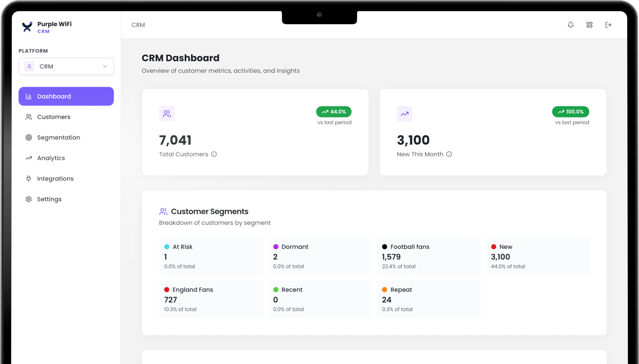Click the Integrations plug icon

pos(29,178)
